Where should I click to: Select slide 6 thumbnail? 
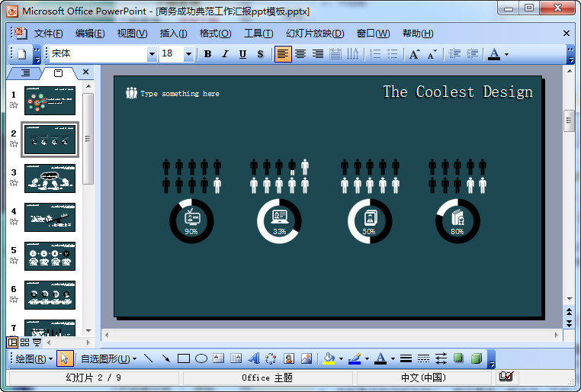(x=50, y=295)
